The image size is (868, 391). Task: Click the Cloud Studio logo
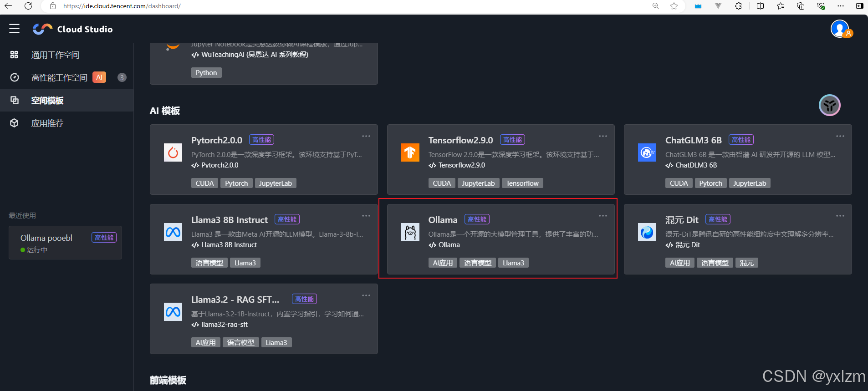73,29
